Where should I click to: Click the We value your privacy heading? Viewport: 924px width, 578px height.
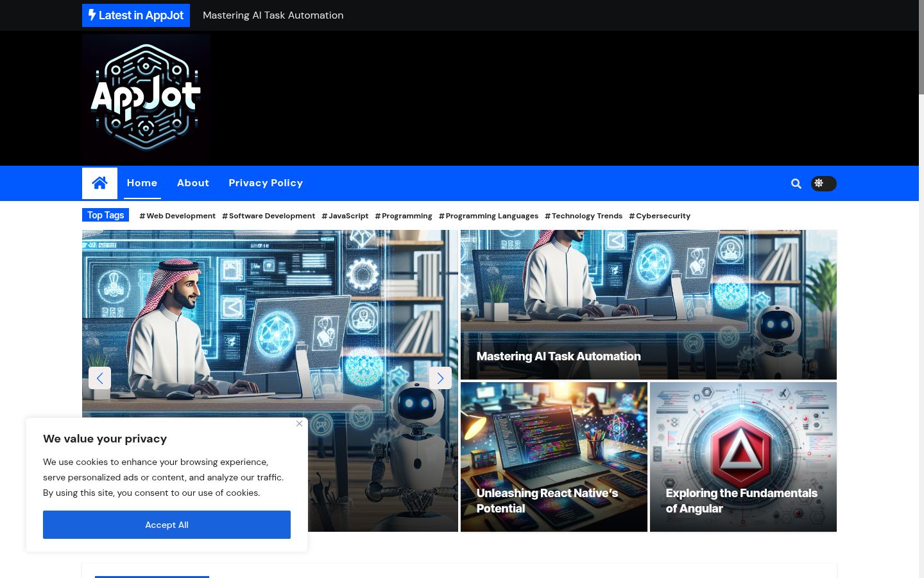pyautogui.click(x=105, y=439)
